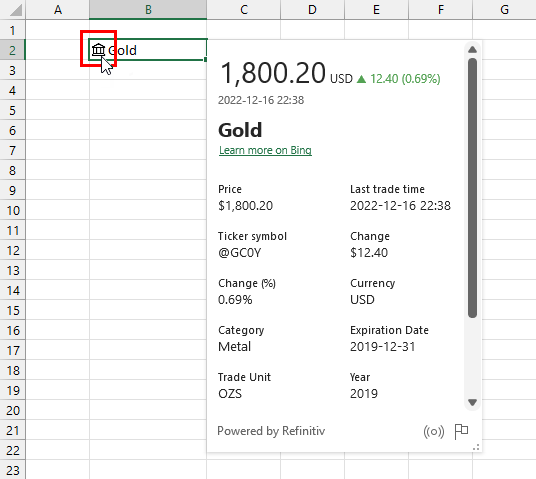Select row 20 header
This screenshot has height=479, width=536.
(13, 410)
